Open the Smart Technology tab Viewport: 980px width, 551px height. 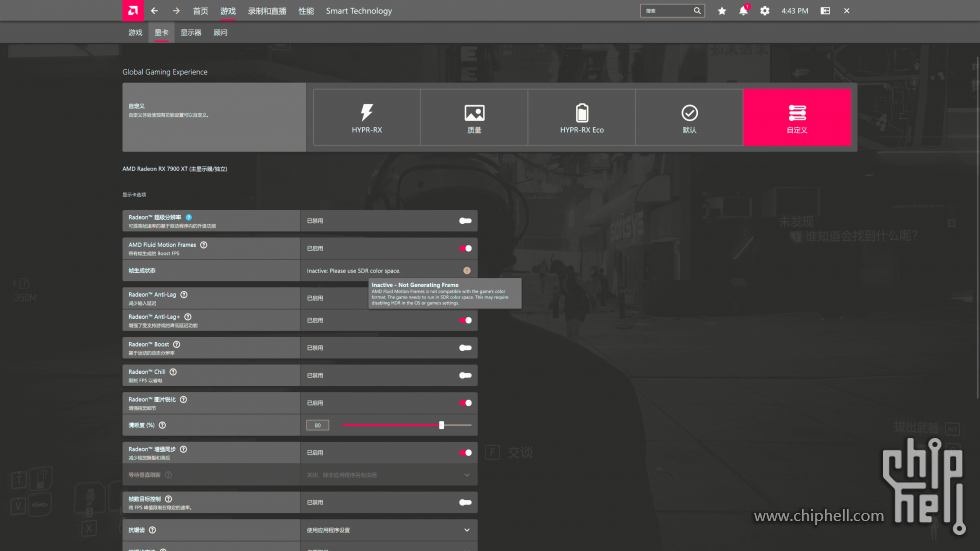359,11
